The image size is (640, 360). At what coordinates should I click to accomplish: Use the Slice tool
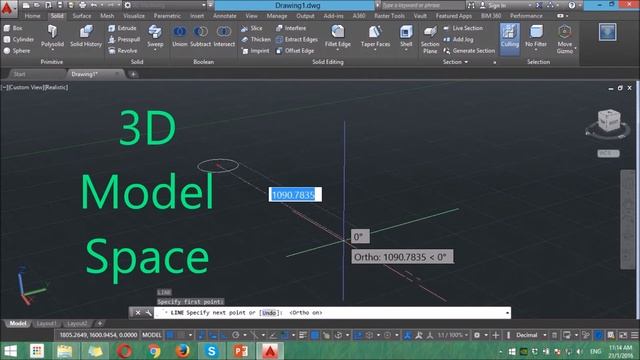(x=252, y=28)
